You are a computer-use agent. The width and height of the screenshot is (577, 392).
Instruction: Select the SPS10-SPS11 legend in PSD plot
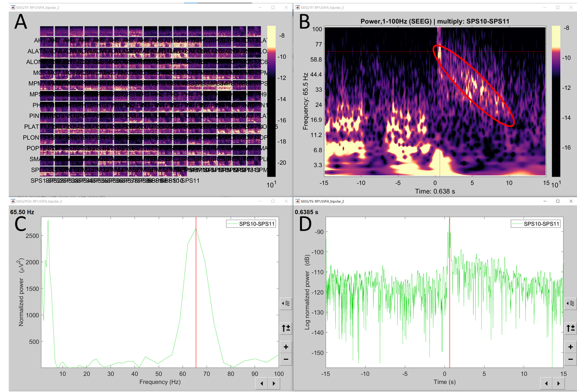[x=251, y=224]
